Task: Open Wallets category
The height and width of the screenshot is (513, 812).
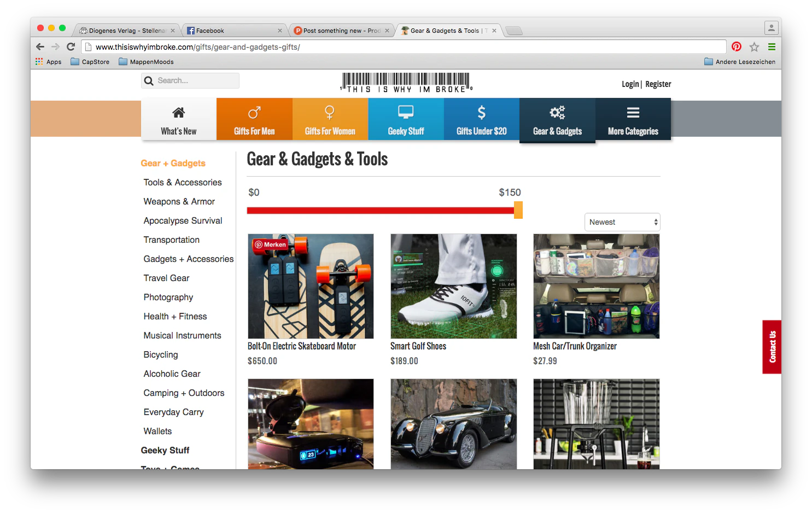Action: coord(157,432)
